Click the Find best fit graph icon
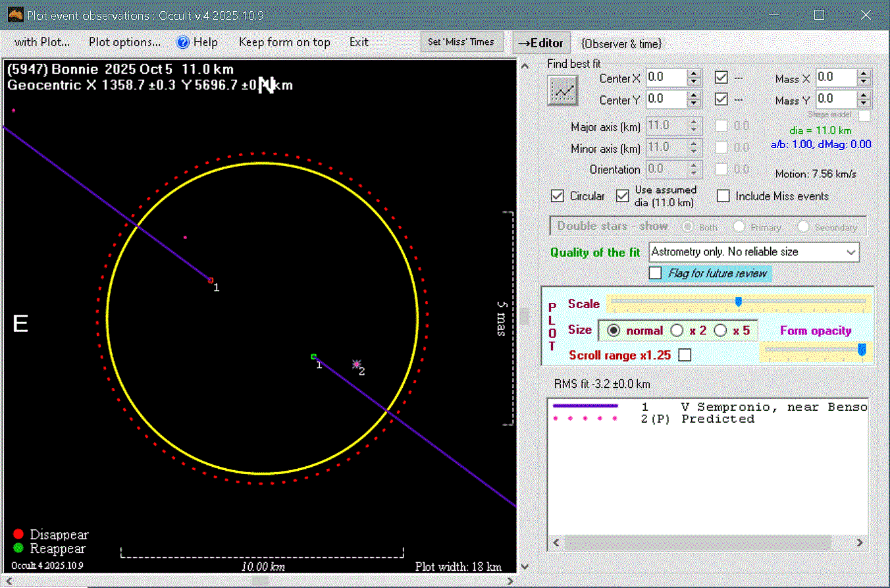The height and width of the screenshot is (588, 890). coord(563,90)
